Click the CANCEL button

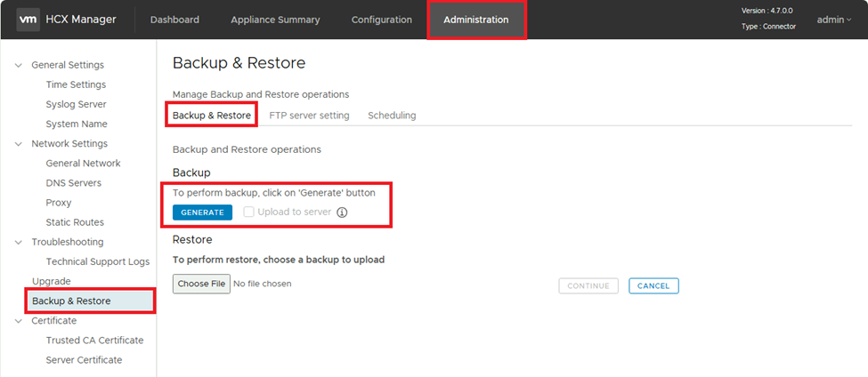(653, 285)
